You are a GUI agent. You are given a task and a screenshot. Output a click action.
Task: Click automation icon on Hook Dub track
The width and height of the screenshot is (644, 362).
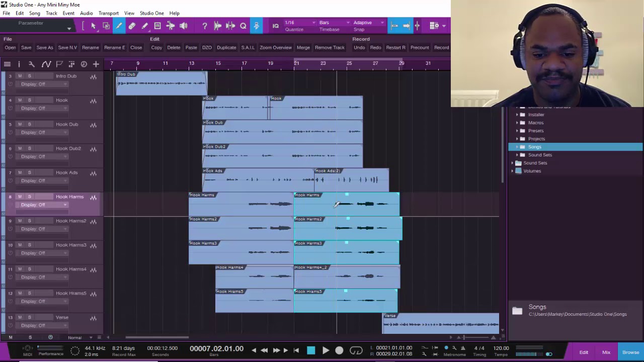(93, 125)
